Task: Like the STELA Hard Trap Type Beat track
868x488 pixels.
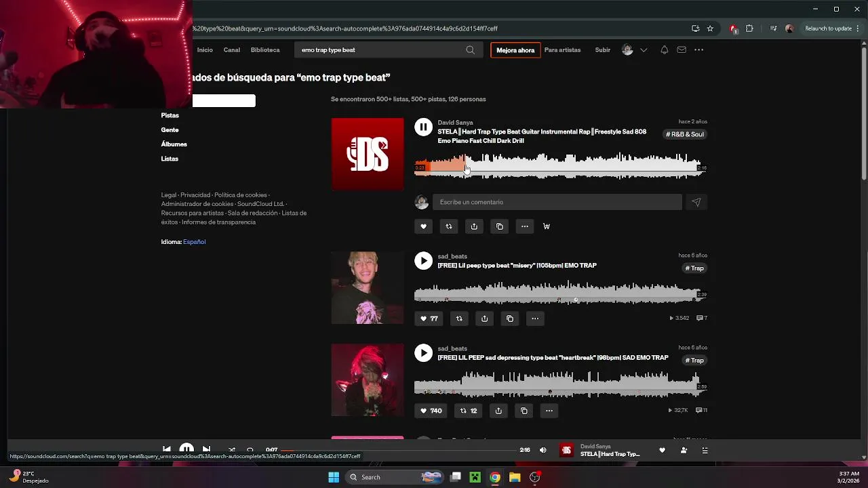Action: click(423, 226)
